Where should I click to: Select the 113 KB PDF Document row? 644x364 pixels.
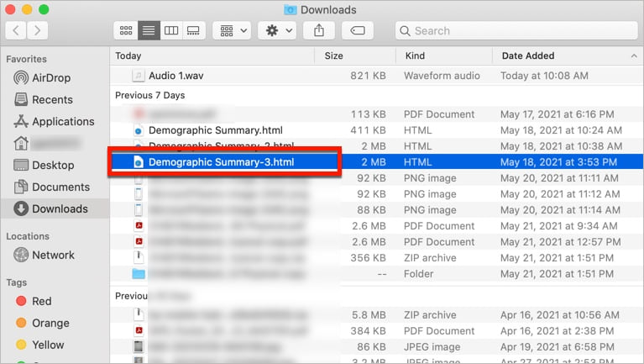[377, 114]
